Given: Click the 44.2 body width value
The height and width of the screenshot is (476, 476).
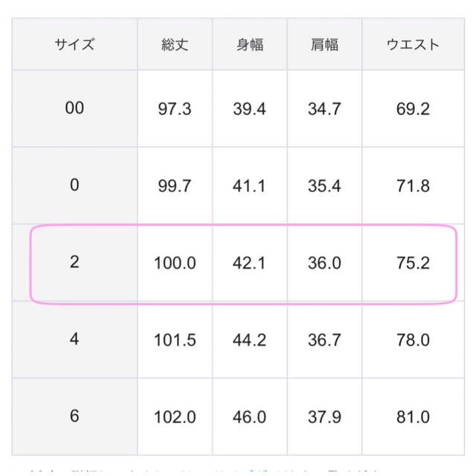Looking at the screenshot, I should click(250, 340).
